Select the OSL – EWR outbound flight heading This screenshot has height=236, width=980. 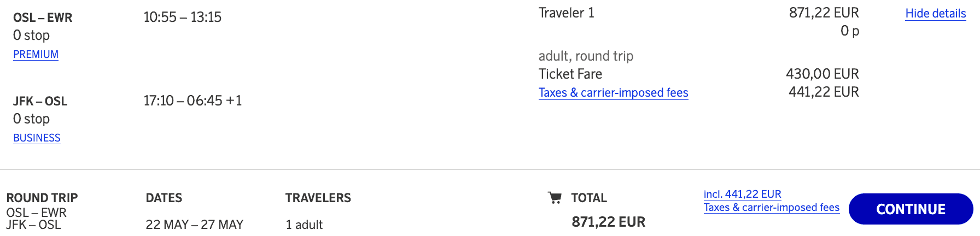[x=43, y=17]
